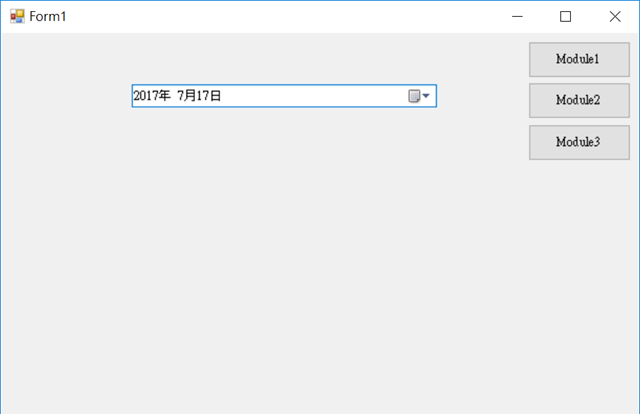Image resolution: width=640 pixels, height=414 pixels.
Task: Select the month 7月 in date field
Action: coord(187,96)
